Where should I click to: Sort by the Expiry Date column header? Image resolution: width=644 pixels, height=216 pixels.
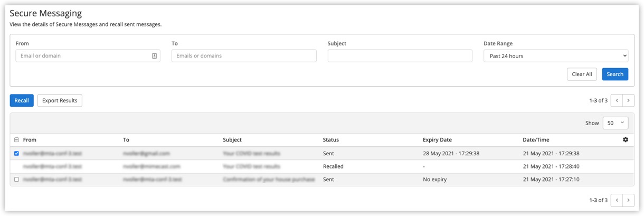tap(437, 140)
